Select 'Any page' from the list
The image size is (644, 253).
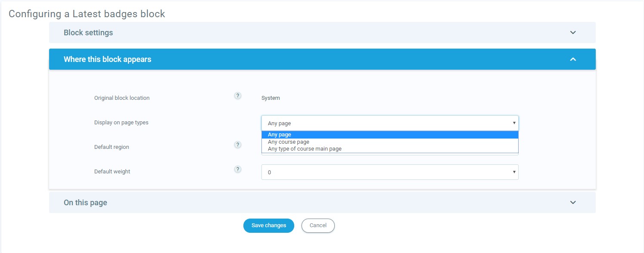point(280,135)
